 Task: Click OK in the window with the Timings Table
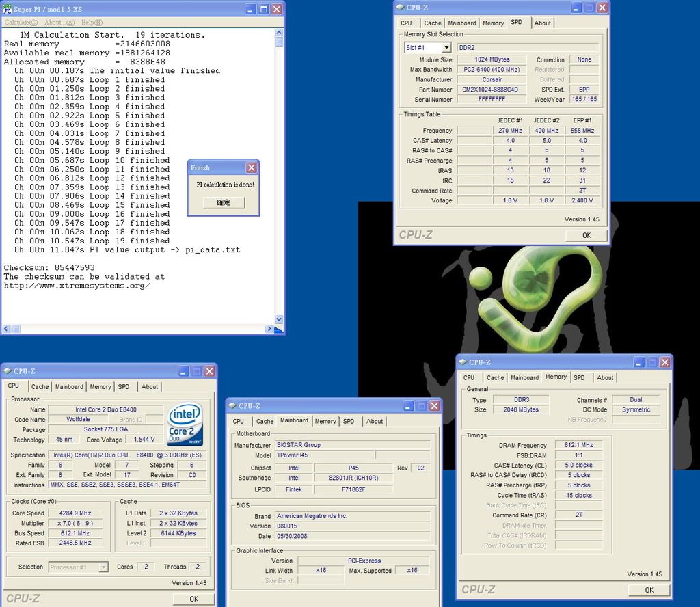[x=586, y=235]
